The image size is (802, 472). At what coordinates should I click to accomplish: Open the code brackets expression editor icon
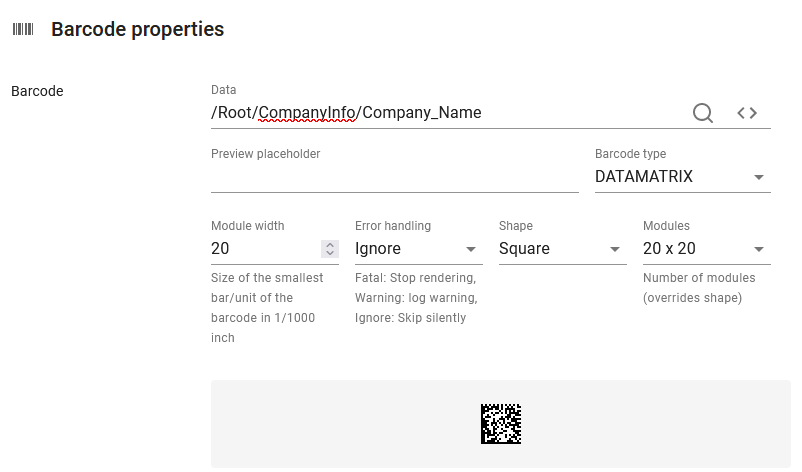click(747, 113)
